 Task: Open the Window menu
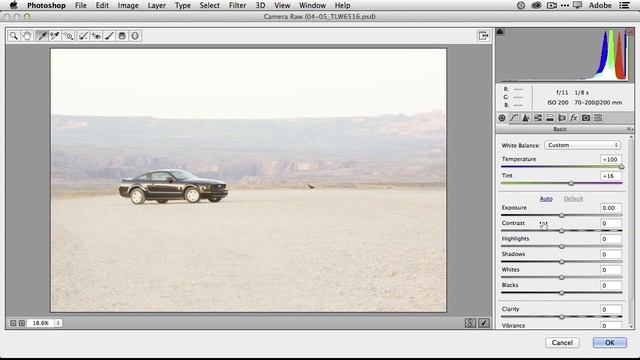coord(312,5)
